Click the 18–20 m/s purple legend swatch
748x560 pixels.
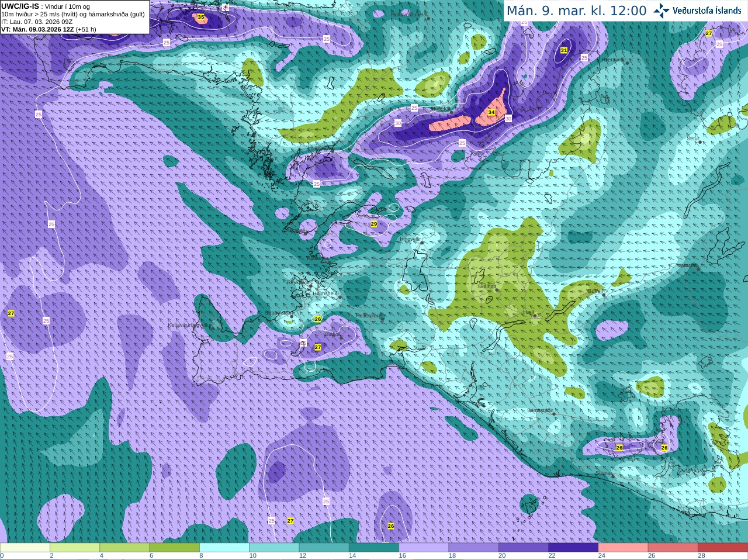click(x=474, y=548)
